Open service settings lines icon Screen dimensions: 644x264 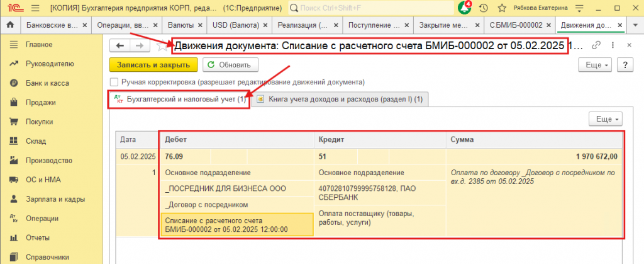point(579,8)
